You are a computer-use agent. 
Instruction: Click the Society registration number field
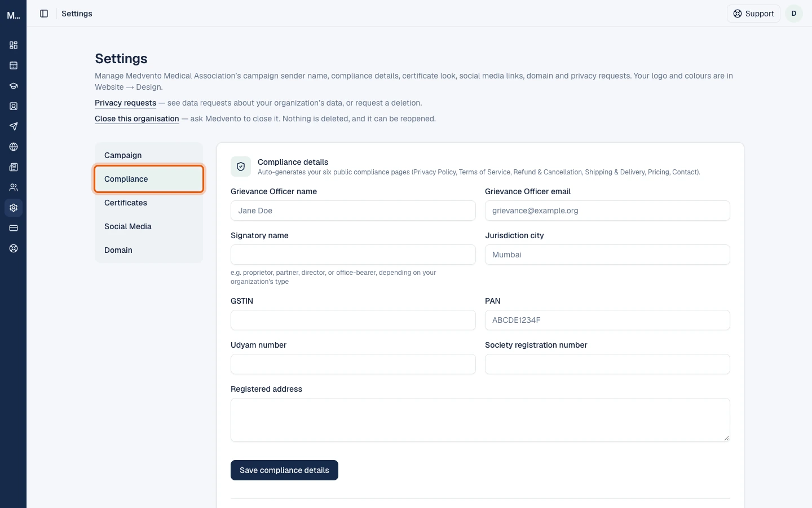[607, 364]
